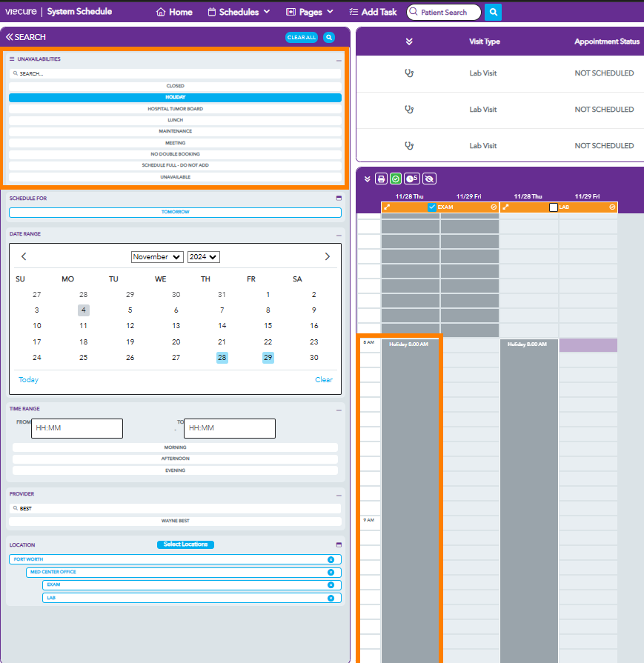The height and width of the screenshot is (663, 644).
Task: Open the Unavailabilities list menu icon
Action: click(12, 59)
